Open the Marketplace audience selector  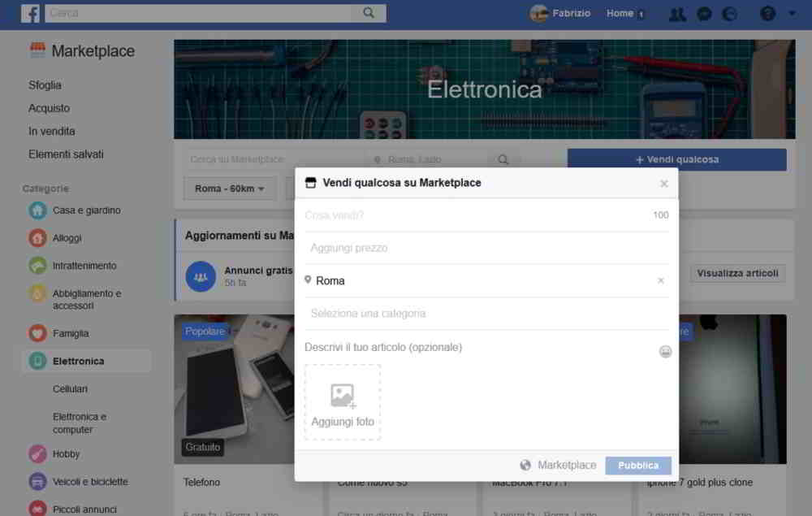pos(558,466)
